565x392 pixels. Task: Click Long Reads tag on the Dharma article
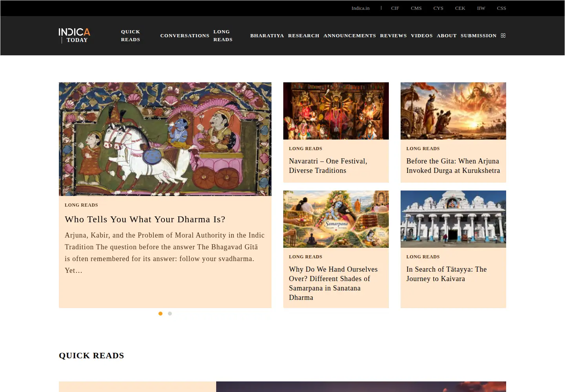81,205
